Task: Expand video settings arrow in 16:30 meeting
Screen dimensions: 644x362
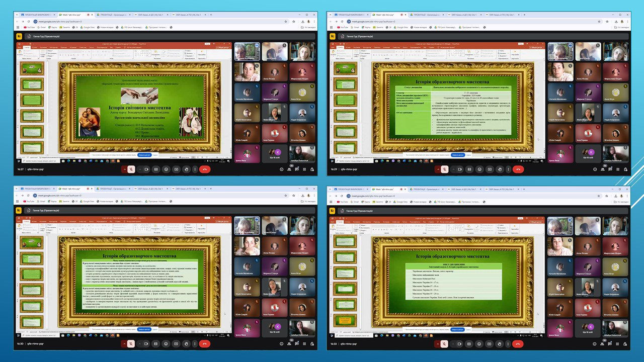Action: tap(140, 344)
